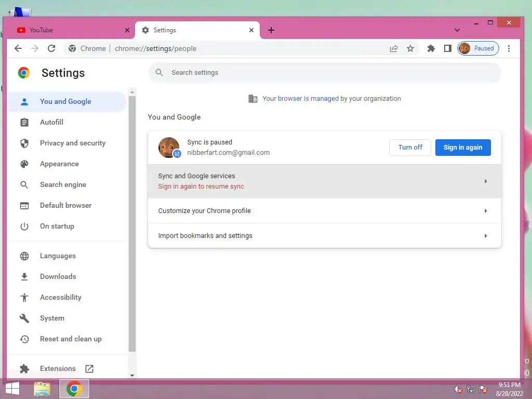Share this page using the share icon
532x399 pixels.
click(x=394, y=48)
